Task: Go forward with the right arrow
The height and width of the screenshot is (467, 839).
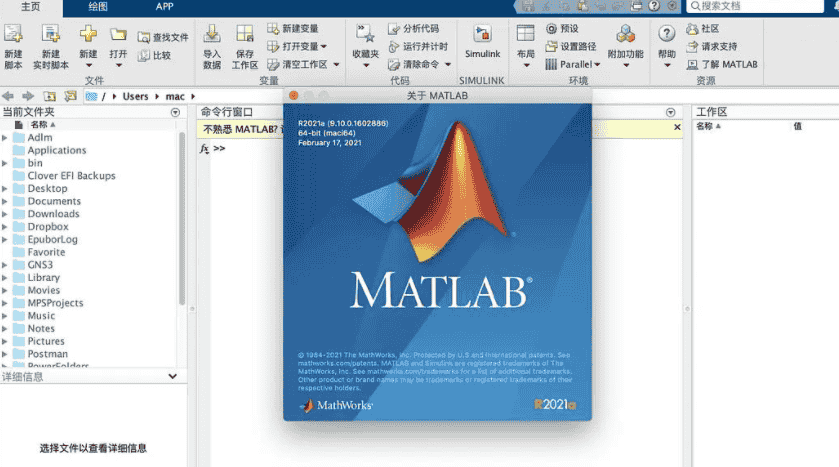Action: point(28,96)
